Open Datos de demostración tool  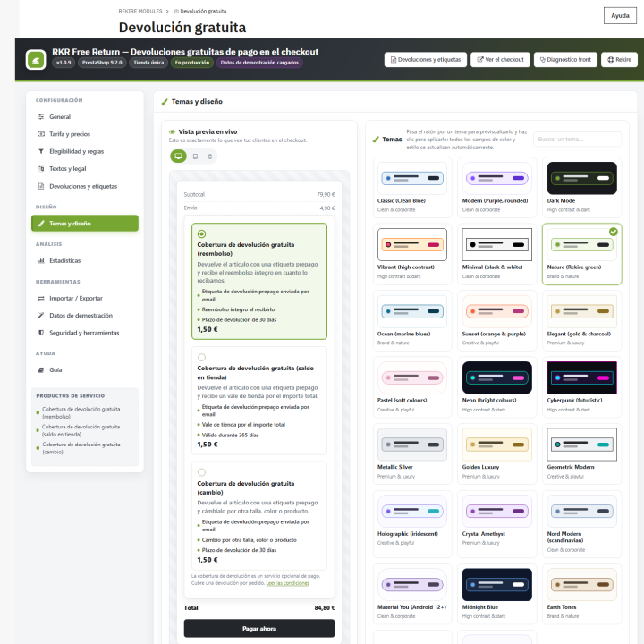(x=85, y=316)
